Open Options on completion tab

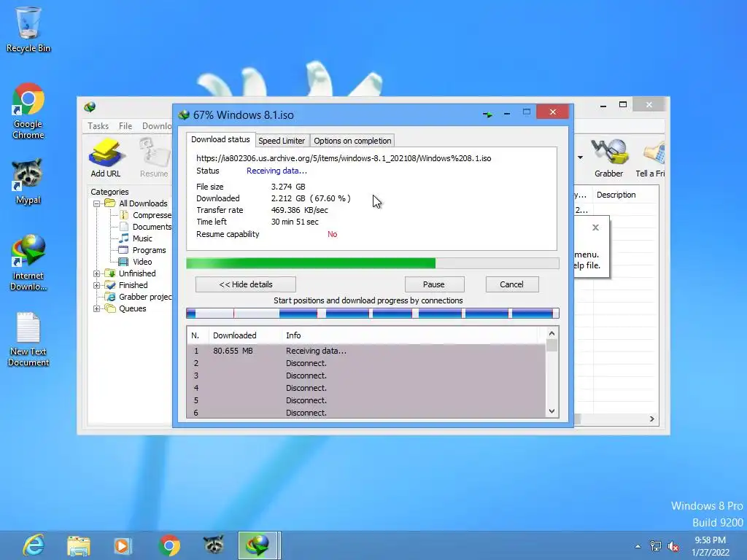(352, 141)
